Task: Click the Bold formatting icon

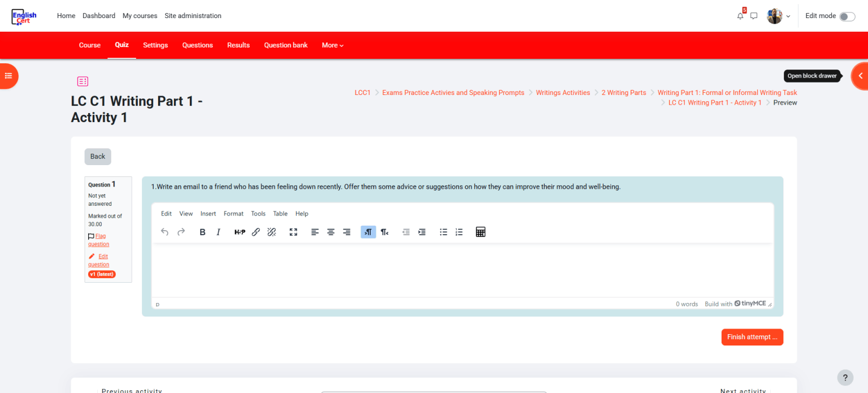Action: coord(202,232)
